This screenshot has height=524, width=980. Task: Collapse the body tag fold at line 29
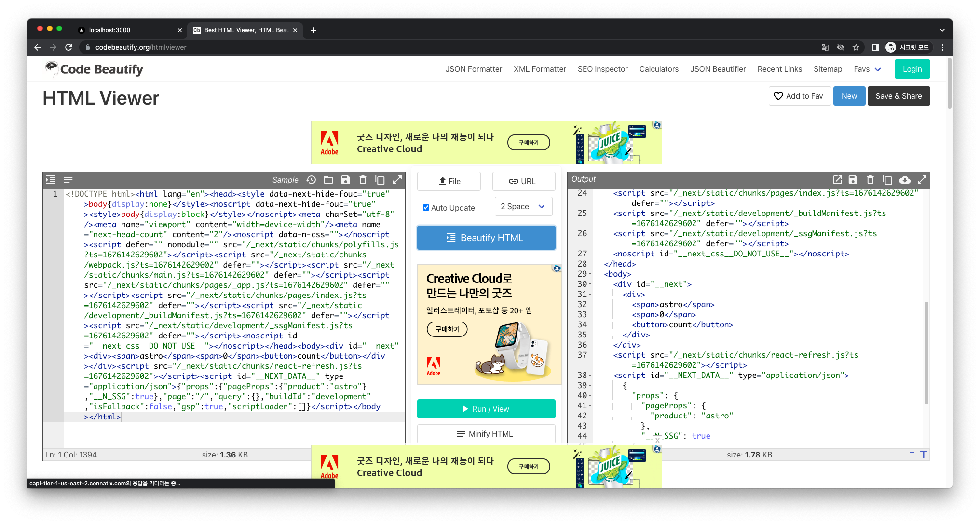(x=590, y=274)
